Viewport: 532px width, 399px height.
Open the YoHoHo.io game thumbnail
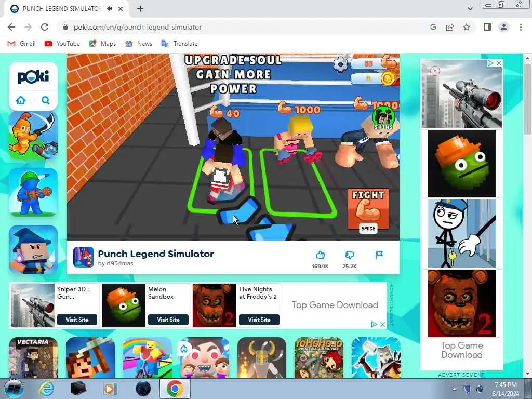tap(319, 357)
